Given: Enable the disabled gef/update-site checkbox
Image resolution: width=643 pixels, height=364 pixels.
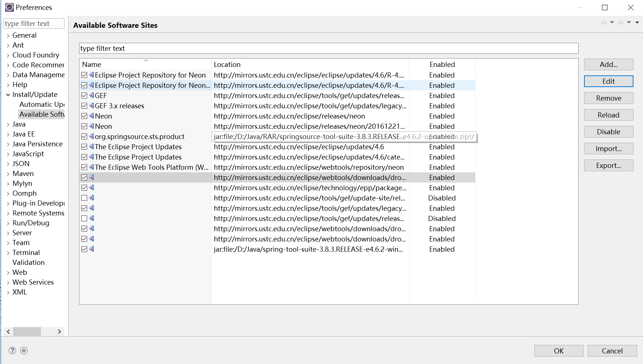Looking at the screenshot, I should click(84, 198).
